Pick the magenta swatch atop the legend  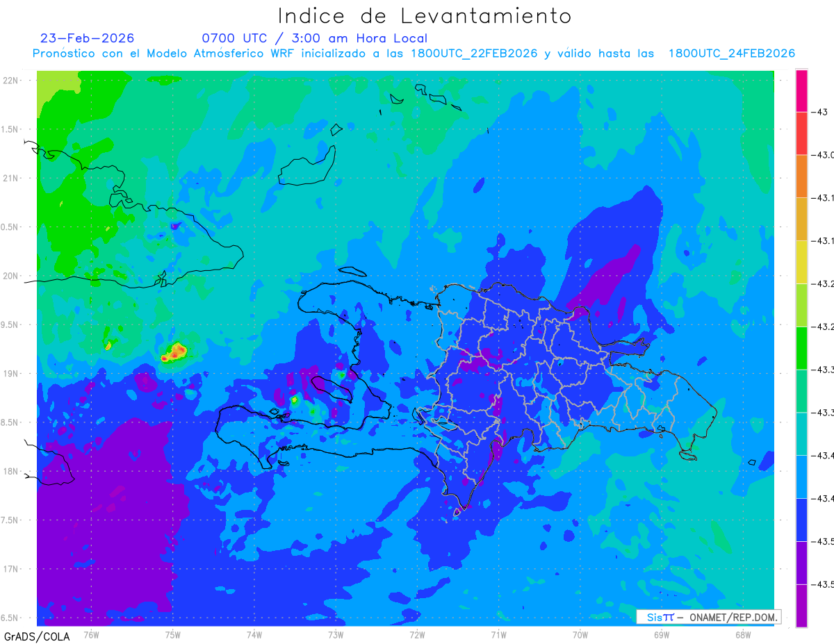pyautogui.click(x=801, y=90)
